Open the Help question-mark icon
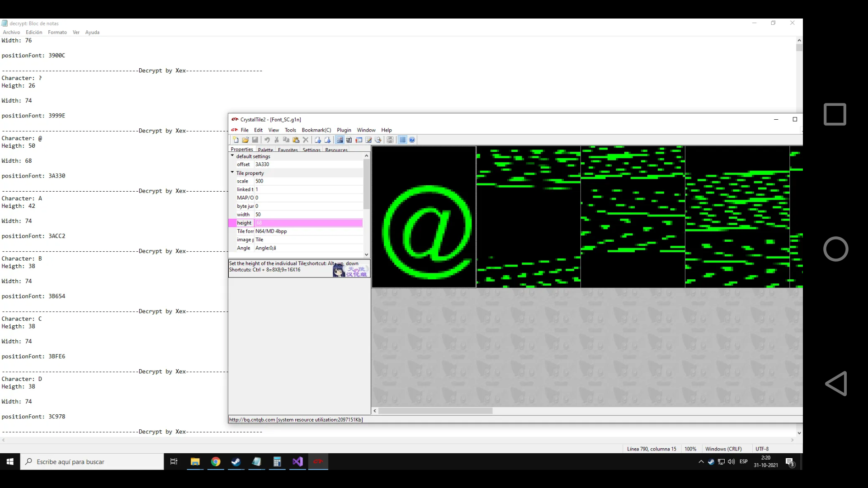 (412, 140)
